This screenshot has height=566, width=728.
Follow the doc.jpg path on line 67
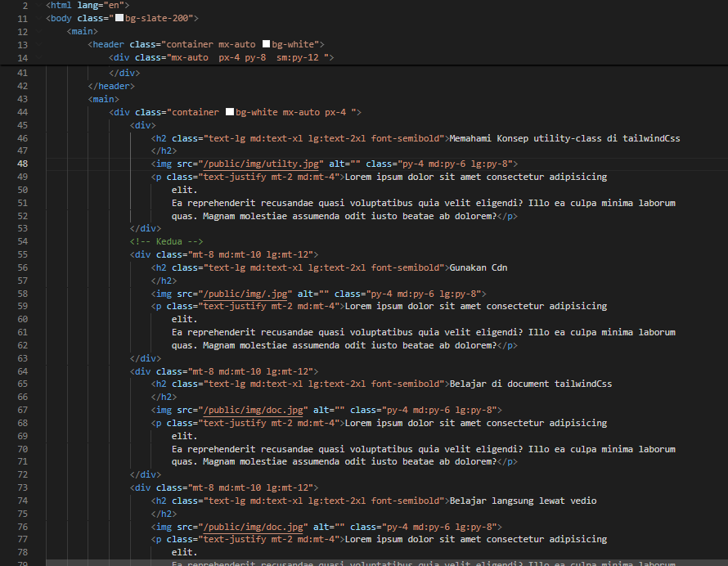253,410
